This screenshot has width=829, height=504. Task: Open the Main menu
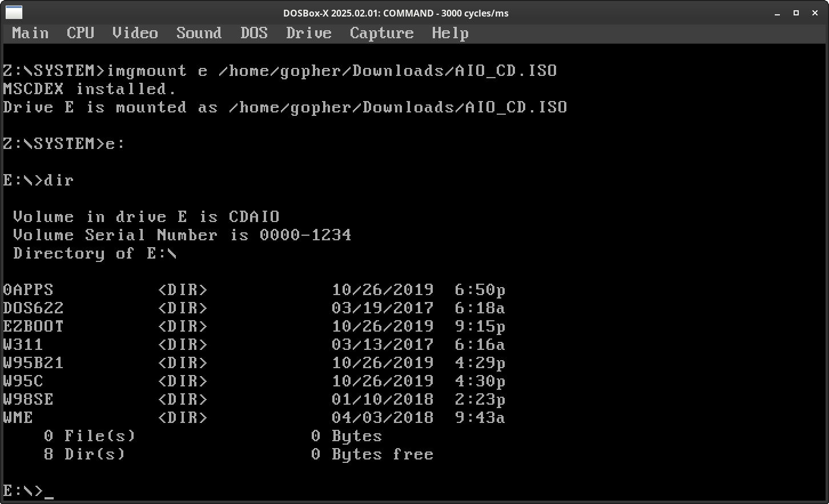tap(30, 33)
